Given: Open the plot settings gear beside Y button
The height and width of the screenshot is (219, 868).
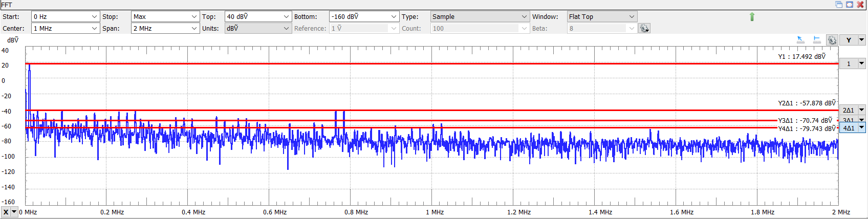Looking at the screenshot, I should pyautogui.click(x=832, y=40).
